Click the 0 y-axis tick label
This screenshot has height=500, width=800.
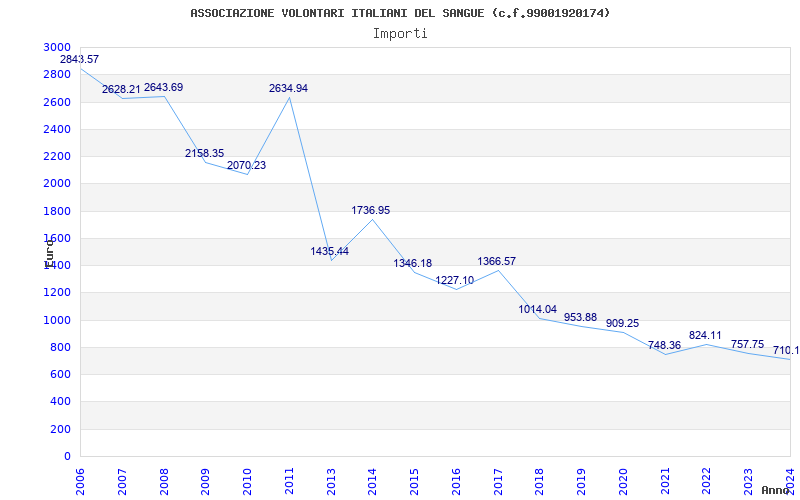(68, 456)
